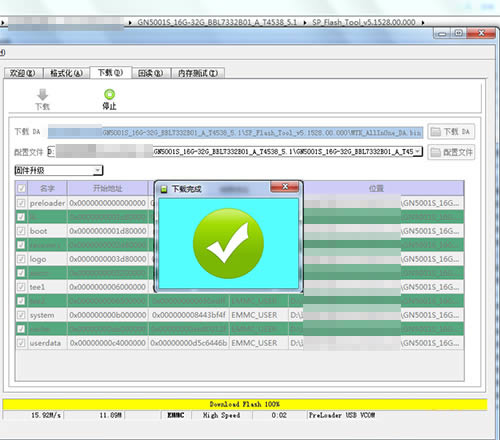The width and height of the screenshot is (500, 440).
Task: Expand the SP_Flash_Tool breadcrumb arrow
Action: (x=423, y=23)
